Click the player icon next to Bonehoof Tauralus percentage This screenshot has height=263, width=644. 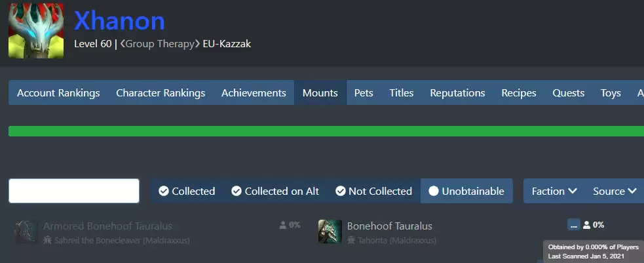[x=586, y=225]
